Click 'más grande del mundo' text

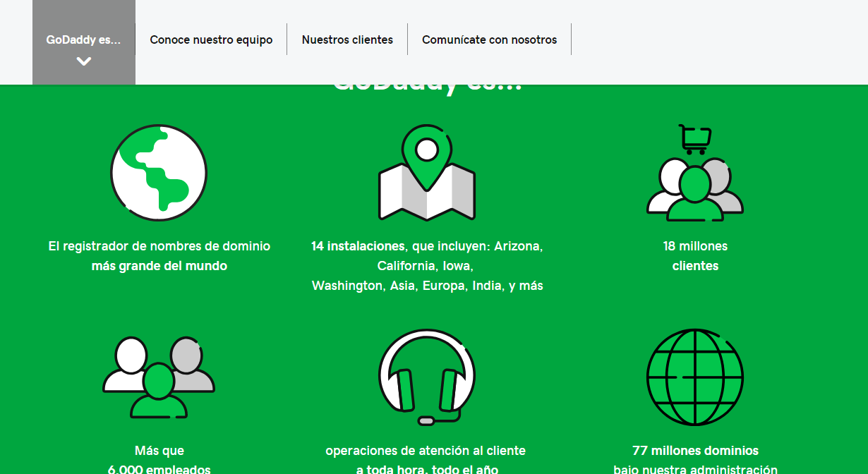159,266
